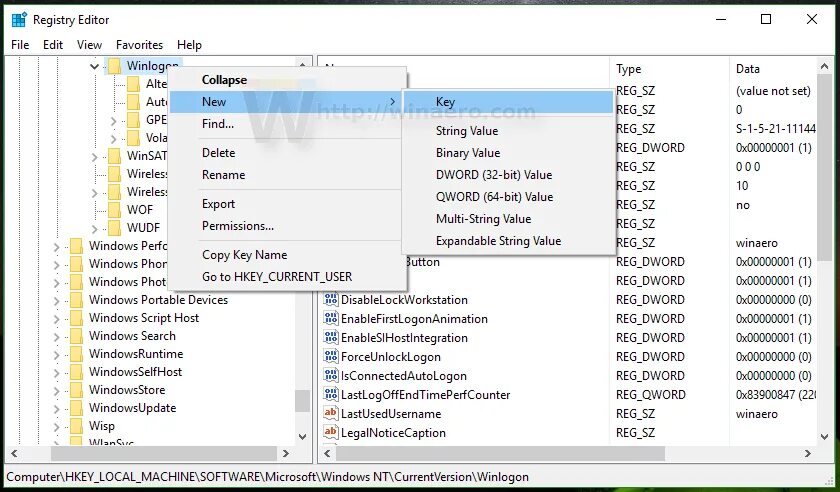Expand the WindowsStore node
The height and width of the screenshot is (492, 840).
(57, 390)
